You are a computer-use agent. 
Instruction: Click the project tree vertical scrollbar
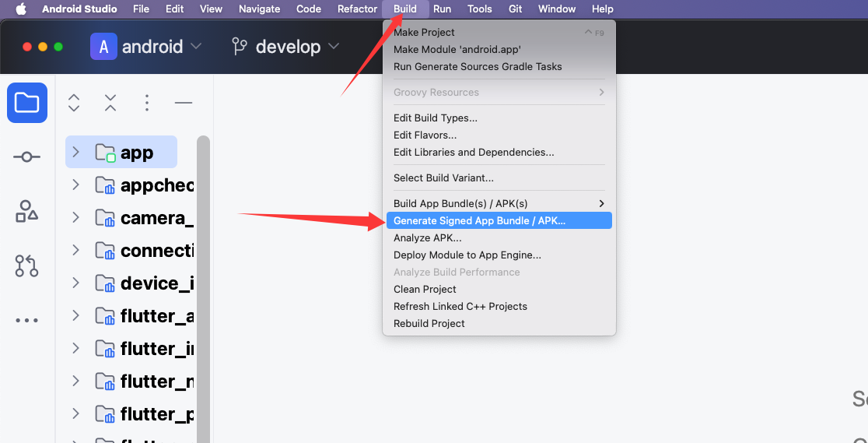(203, 288)
